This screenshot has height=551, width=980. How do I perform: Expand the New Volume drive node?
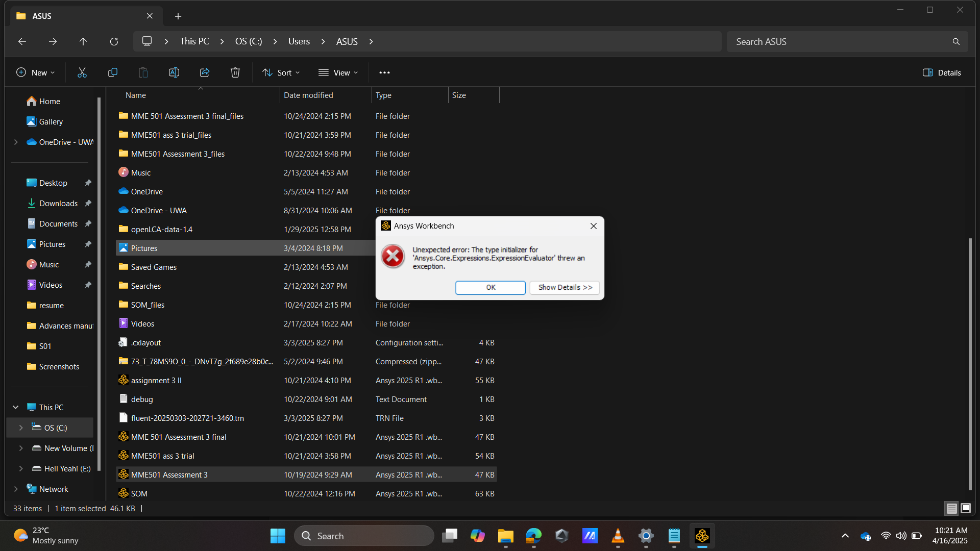pos(21,448)
